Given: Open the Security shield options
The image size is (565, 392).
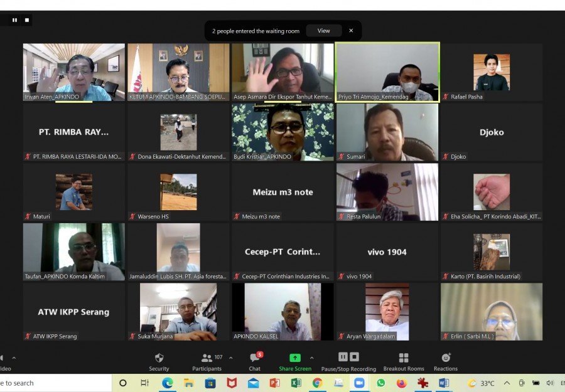Looking at the screenshot, I should pyautogui.click(x=159, y=362).
